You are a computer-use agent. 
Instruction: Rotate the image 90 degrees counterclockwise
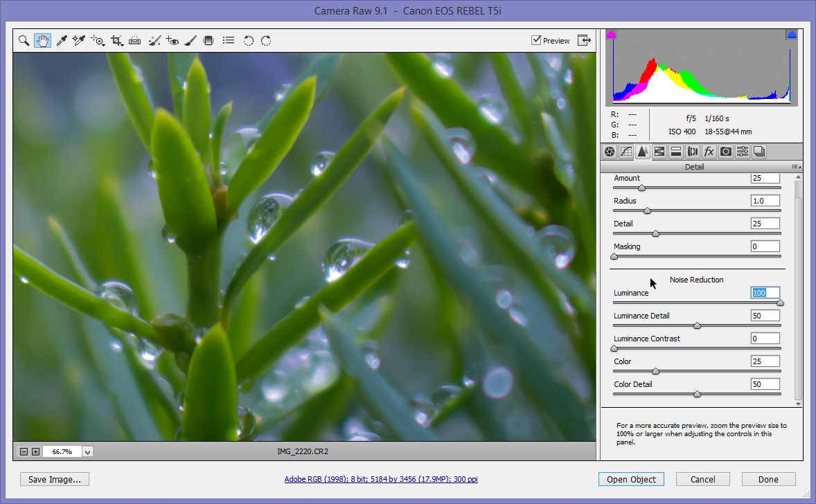pyautogui.click(x=247, y=40)
